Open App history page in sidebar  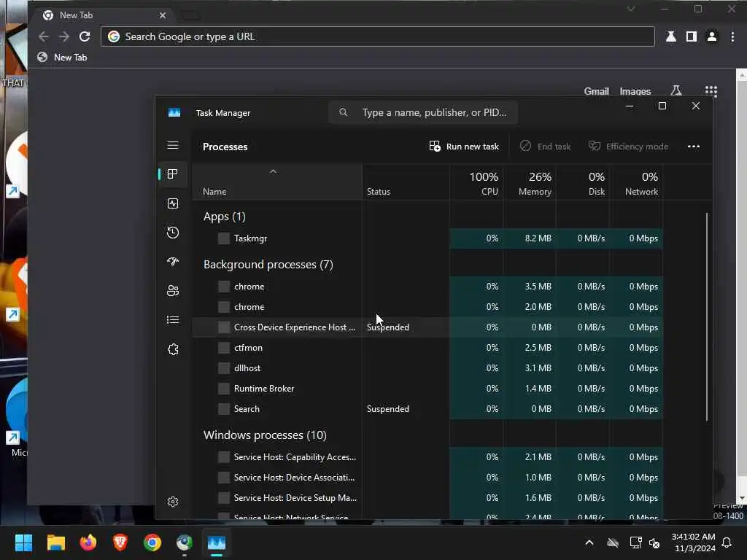[x=173, y=233]
